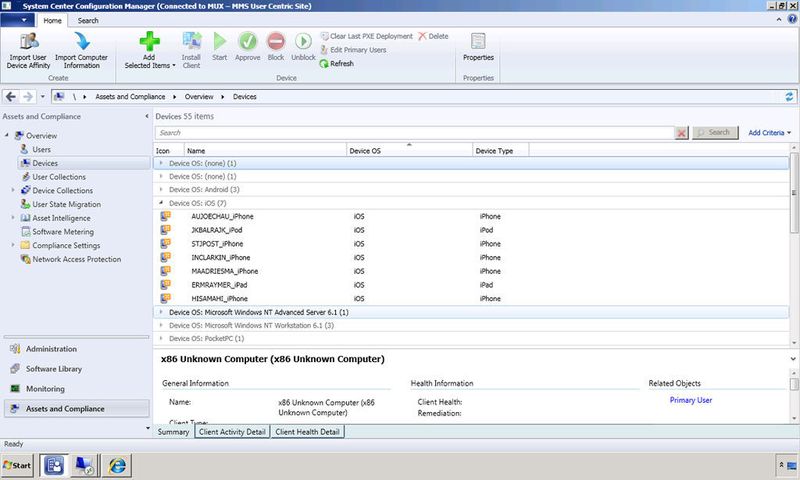Image resolution: width=800 pixels, height=480 pixels.
Task: Sort by Device OS column header
Action: [410, 150]
